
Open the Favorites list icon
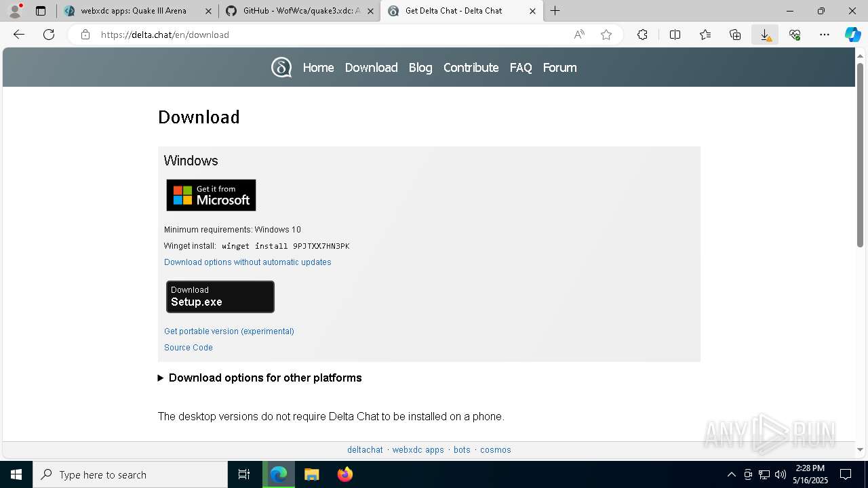click(x=705, y=35)
